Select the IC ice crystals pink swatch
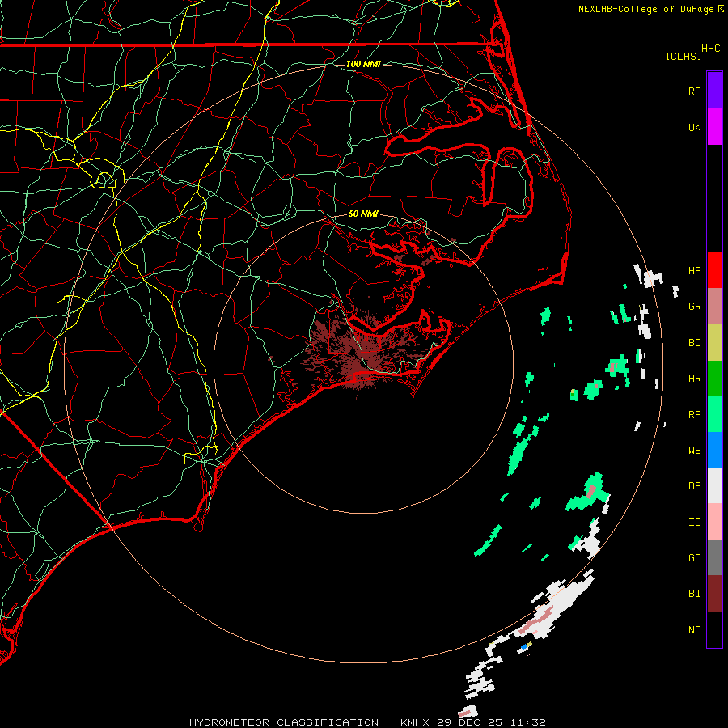 point(714,522)
